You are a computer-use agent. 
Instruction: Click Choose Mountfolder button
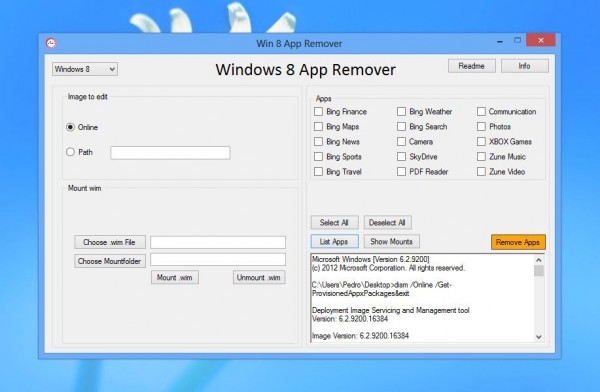(110, 261)
